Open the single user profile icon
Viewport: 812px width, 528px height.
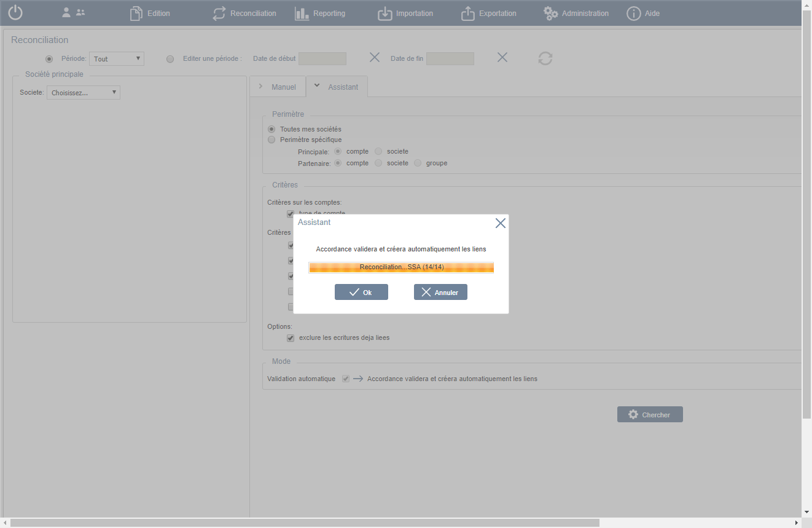pos(66,13)
